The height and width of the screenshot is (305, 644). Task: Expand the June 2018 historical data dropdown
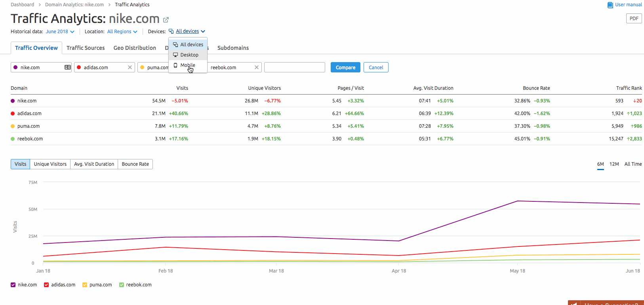60,32
